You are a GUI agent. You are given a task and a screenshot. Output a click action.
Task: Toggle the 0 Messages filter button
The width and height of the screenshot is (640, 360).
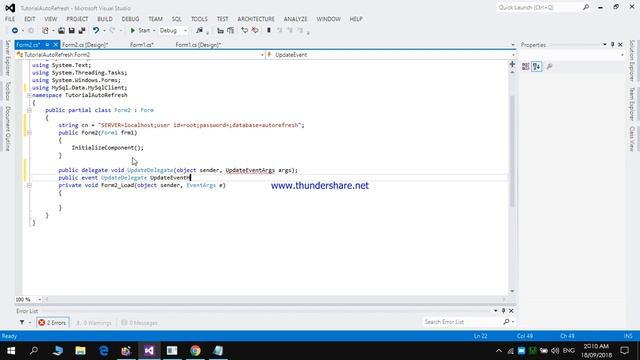[x=139, y=322]
